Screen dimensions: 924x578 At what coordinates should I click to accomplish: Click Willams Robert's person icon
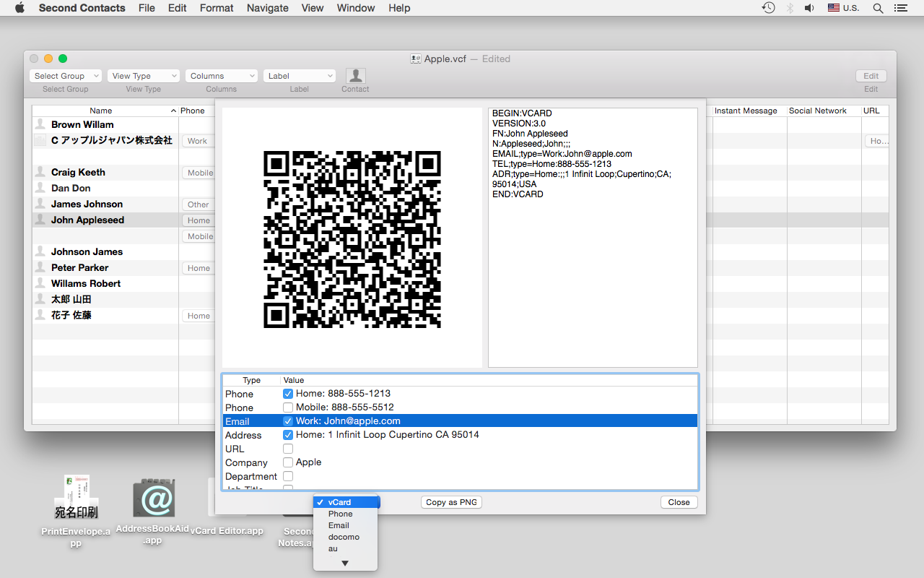coord(40,283)
